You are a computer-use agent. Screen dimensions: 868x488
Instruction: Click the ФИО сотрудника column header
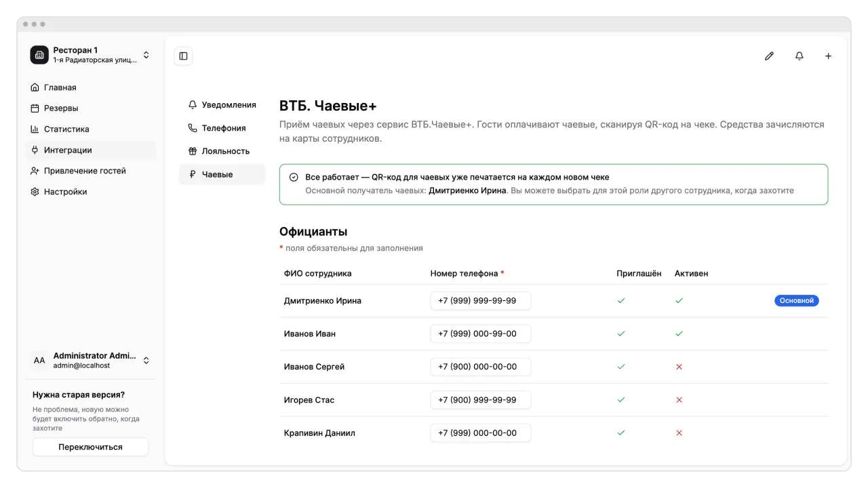[x=317, y=274]
